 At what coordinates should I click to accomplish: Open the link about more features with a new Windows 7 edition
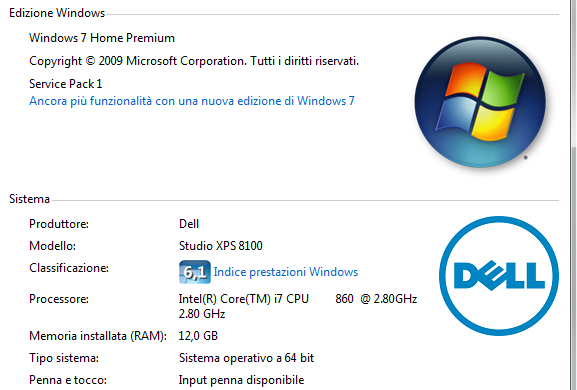point(192,101)
